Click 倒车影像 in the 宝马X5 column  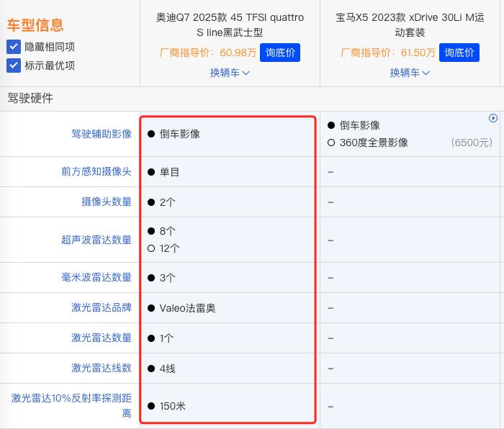click(360, 125)
